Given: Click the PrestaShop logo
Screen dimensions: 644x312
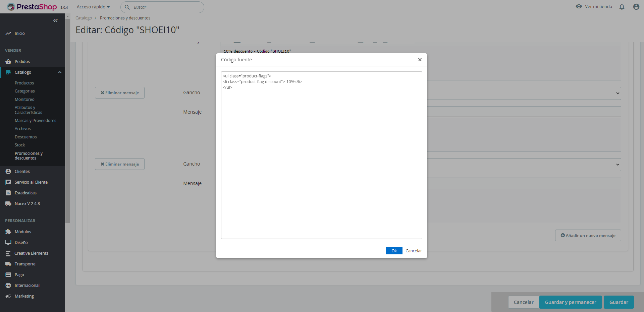Looking at the screenshot, I should point(32,7).
